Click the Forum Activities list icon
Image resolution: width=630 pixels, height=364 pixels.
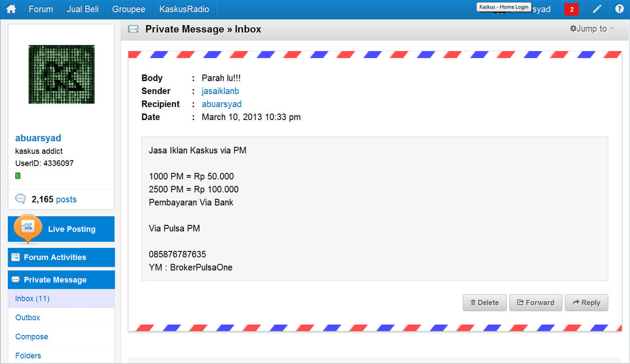pos(16,257)
